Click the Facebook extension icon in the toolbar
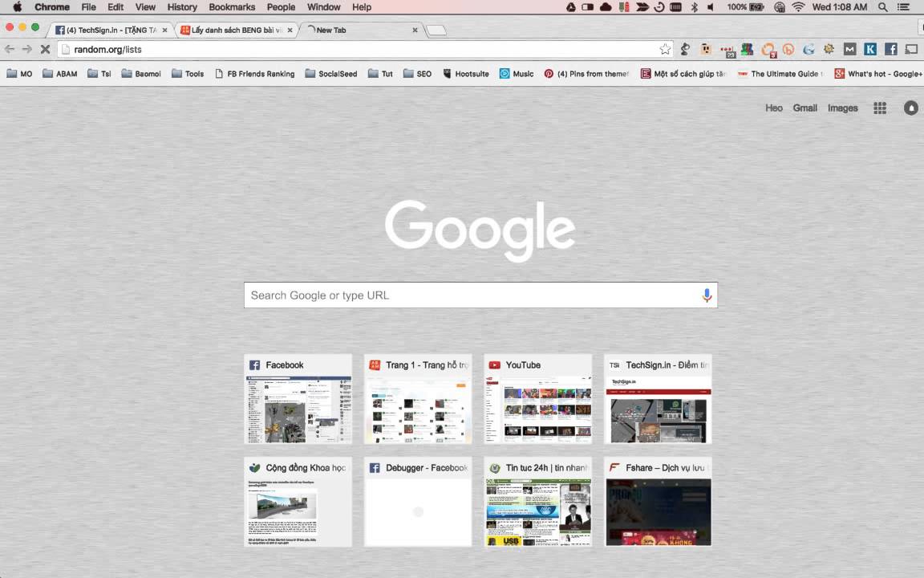This screenshot has width=924, height=578. [x=891, y=50]
